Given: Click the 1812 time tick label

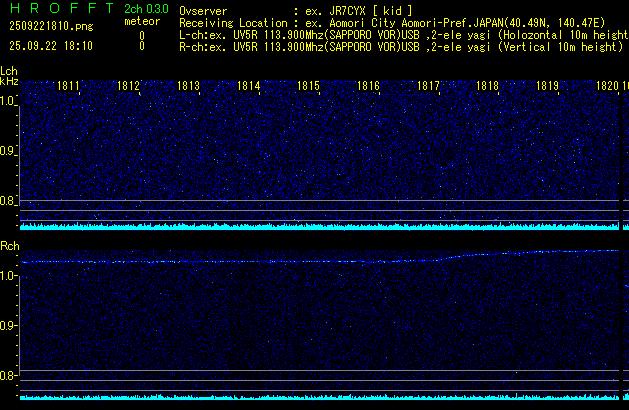Looking at the screenshot, I should tap(128, 87).
